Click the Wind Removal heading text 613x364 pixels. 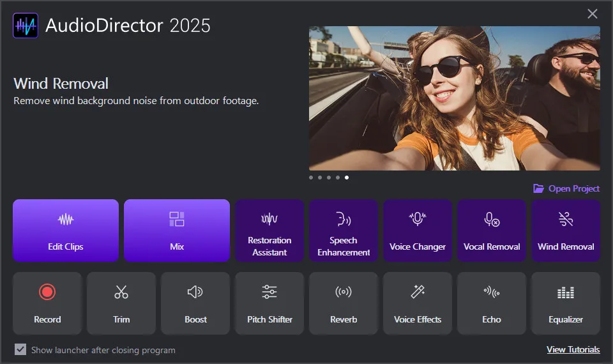(61, 83)
